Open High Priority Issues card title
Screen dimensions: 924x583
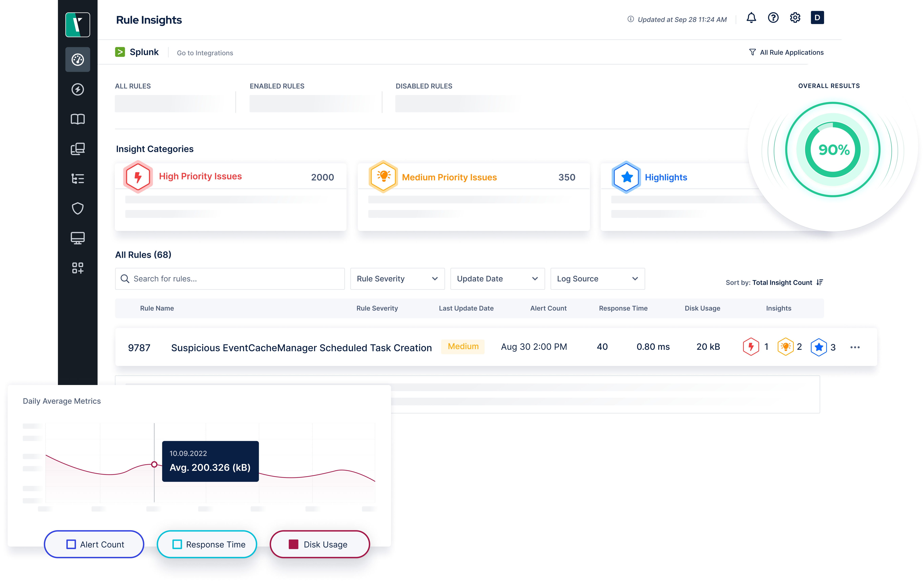click(200, 176)
